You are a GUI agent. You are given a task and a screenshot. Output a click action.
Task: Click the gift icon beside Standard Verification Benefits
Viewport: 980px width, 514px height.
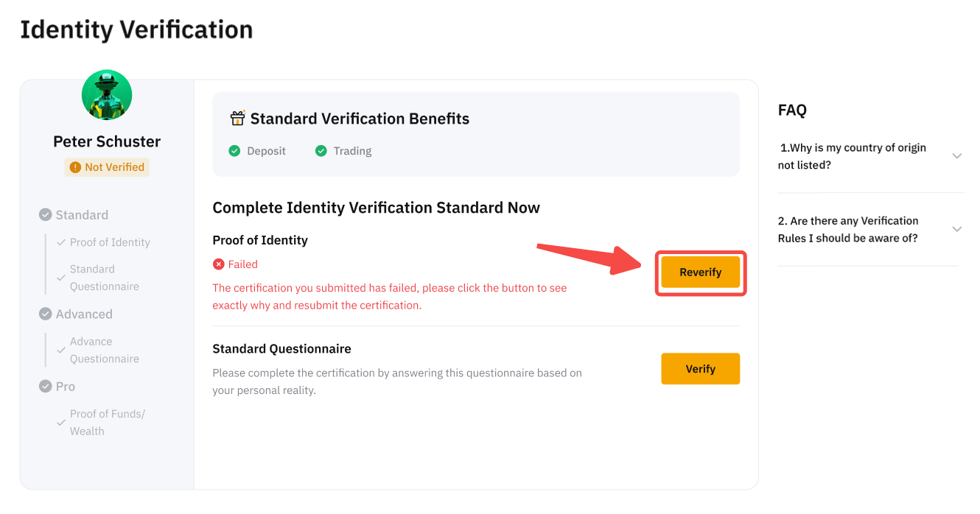[237, 119]
